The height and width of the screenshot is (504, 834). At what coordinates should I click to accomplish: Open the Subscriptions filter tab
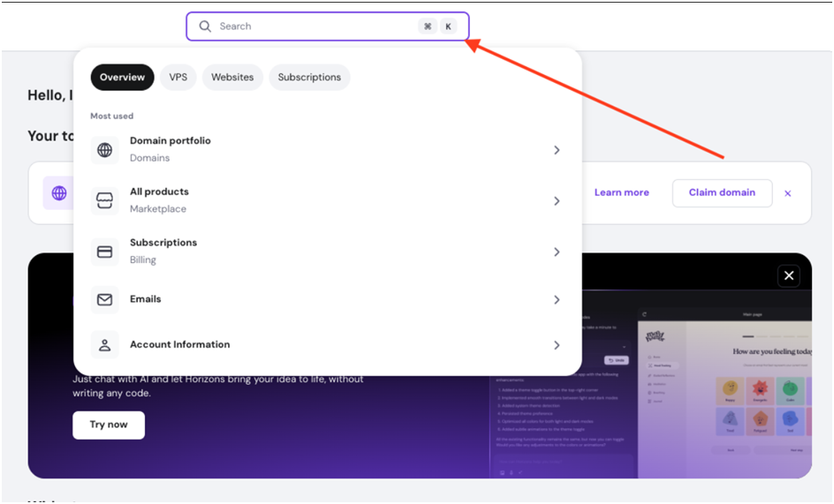pos(309,78)
